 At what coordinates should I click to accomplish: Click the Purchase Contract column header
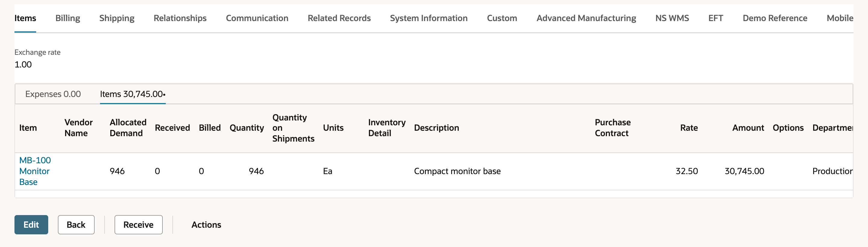[613, 128]
